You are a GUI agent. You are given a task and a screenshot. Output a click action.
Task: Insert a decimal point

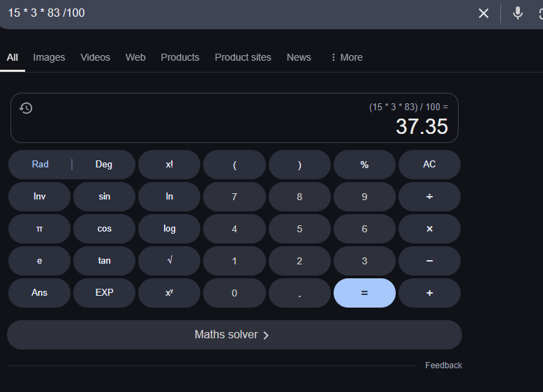pos(299,293)
